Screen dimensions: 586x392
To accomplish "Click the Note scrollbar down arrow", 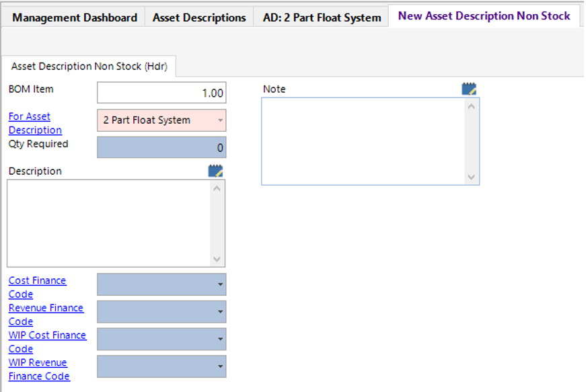I will coord(471,178).
